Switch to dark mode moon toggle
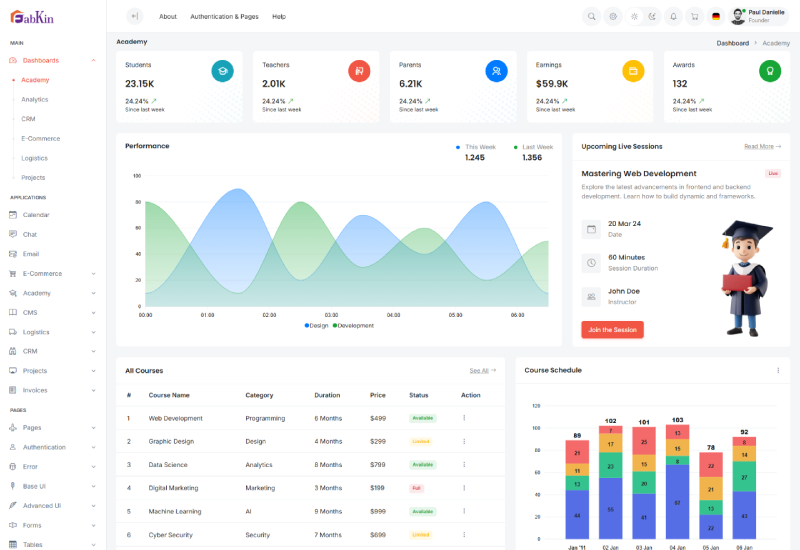Screen dimensions: 800x550 click(x=651, y=16)
